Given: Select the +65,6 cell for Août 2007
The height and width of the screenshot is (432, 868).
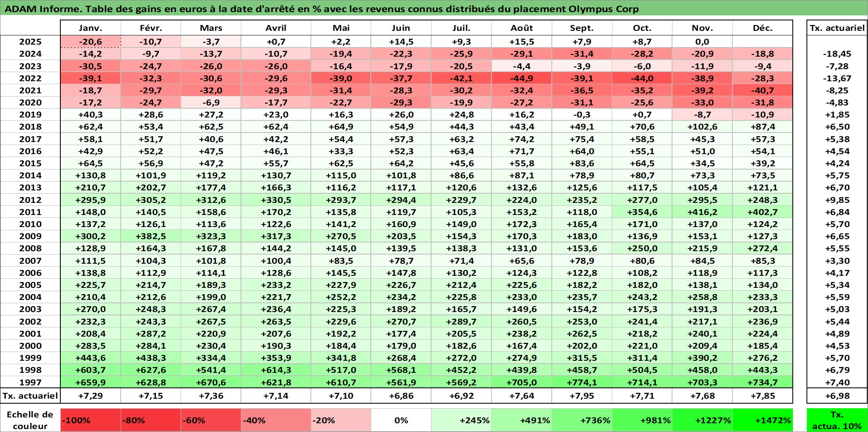Looking at the screenshot, I should tap(522, 261).
